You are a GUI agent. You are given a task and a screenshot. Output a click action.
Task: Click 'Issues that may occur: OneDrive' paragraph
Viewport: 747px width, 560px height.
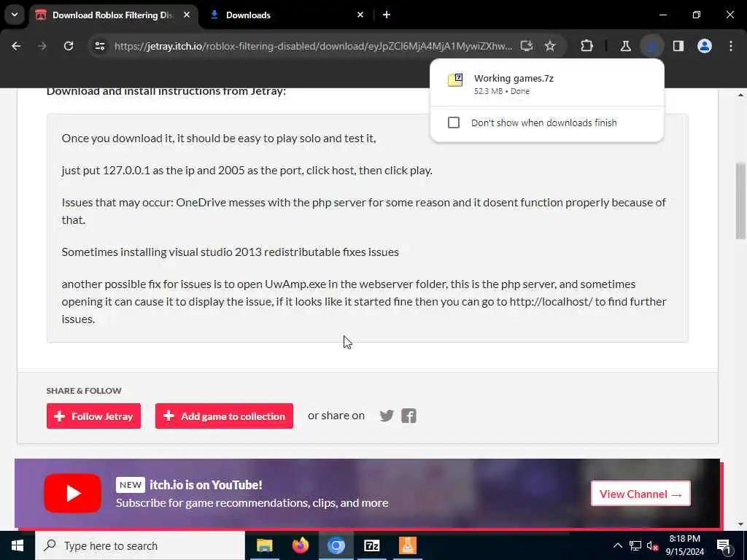click(363, 211)
